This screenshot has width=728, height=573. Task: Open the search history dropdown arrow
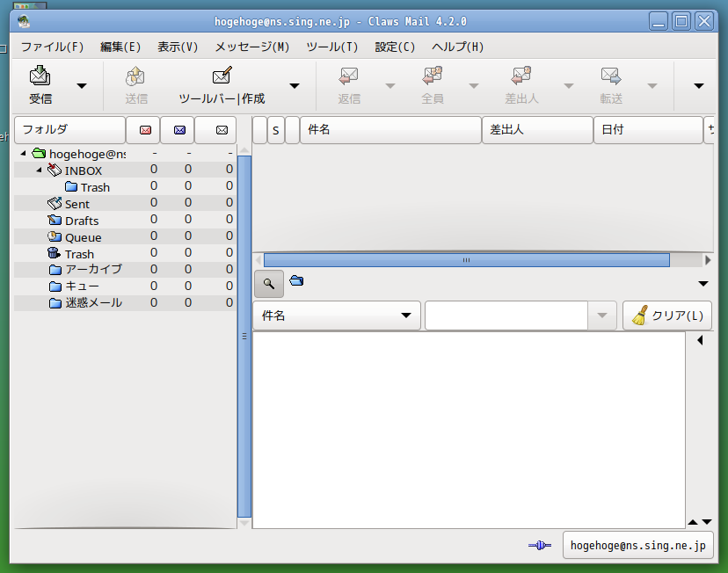point(602,316)
